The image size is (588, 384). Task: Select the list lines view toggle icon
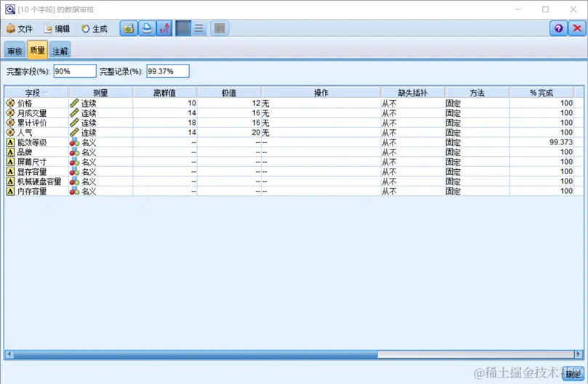tap(199, 28)
